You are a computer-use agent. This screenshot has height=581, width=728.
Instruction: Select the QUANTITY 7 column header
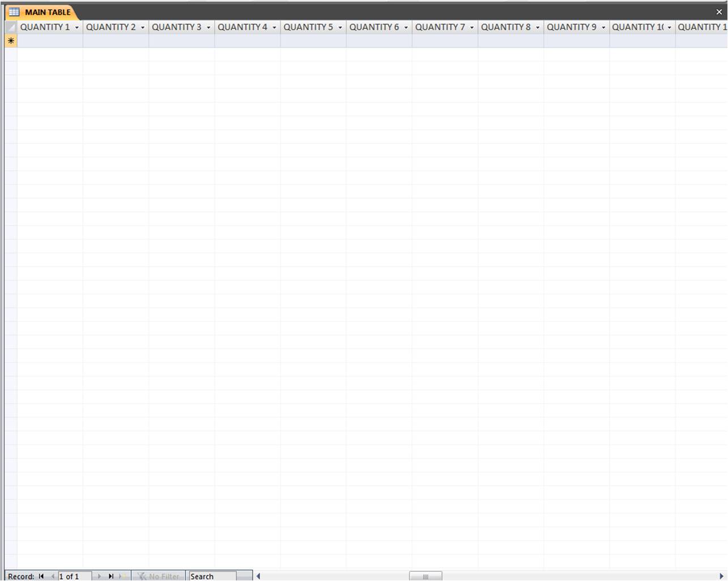pyautogui.click(x=445, y=27)
